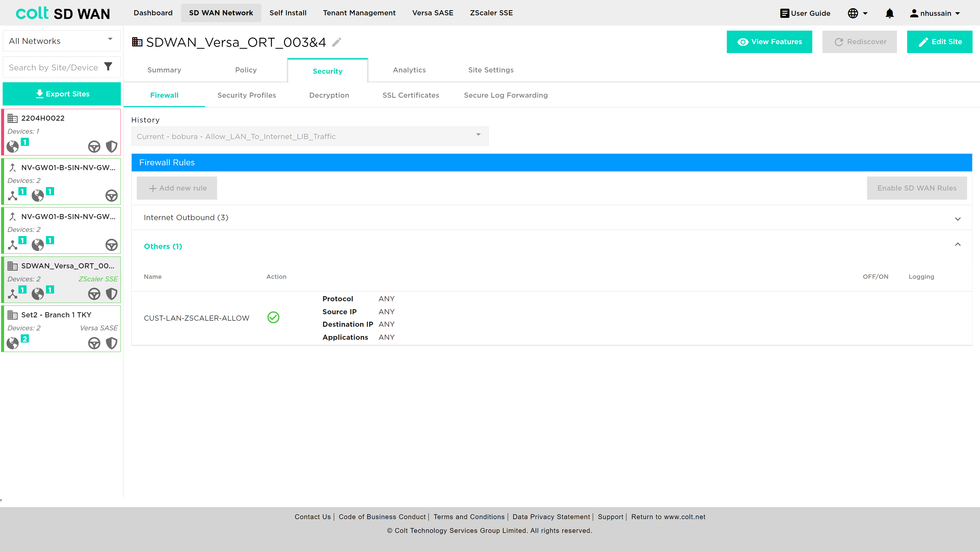
Task: Click the pencil icon beside the site name
Action: tap(337, 42)
